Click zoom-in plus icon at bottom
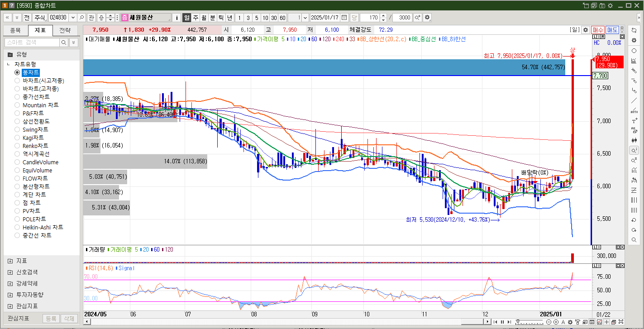The image size is (644, 329). coord(556,322)
